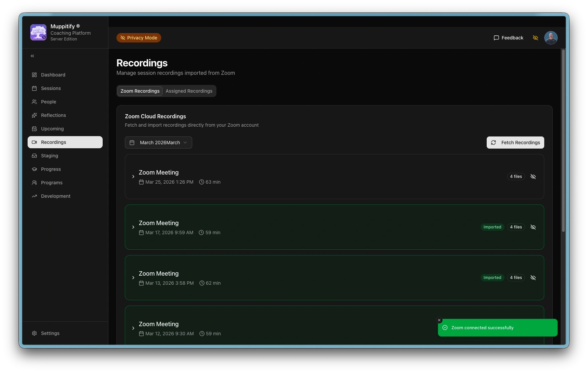Open the Feedback button
588x373 pixels.
pyautogui.click(x=508, y=38)
